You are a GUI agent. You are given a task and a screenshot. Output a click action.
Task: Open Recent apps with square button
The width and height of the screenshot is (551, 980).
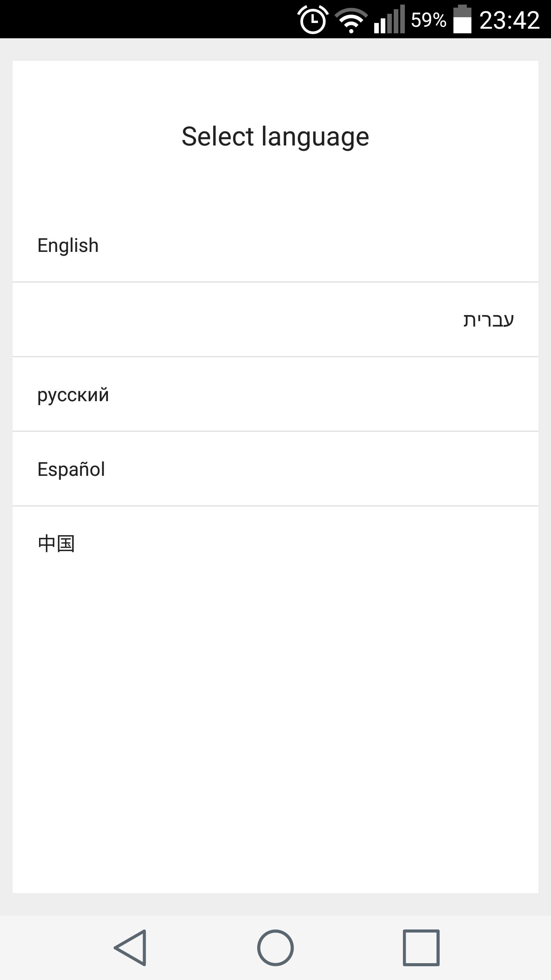[421, 947]
